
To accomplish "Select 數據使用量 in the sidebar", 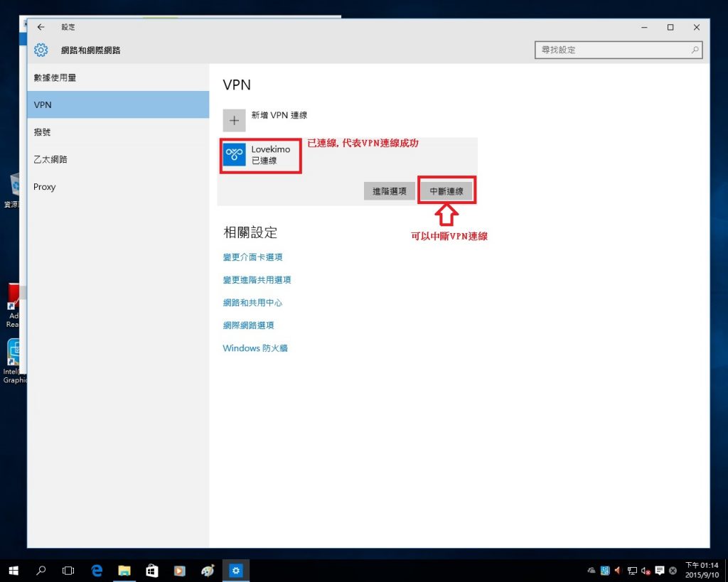I will tap(57, 77).
